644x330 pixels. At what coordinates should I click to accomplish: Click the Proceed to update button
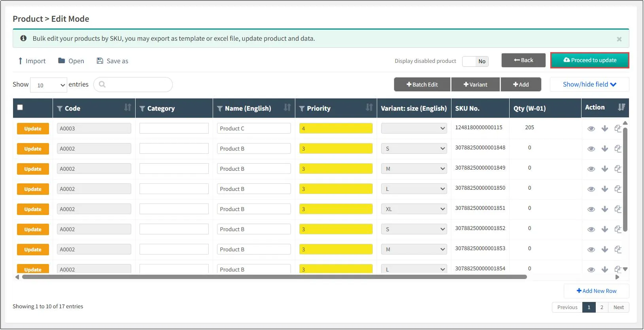589,60
